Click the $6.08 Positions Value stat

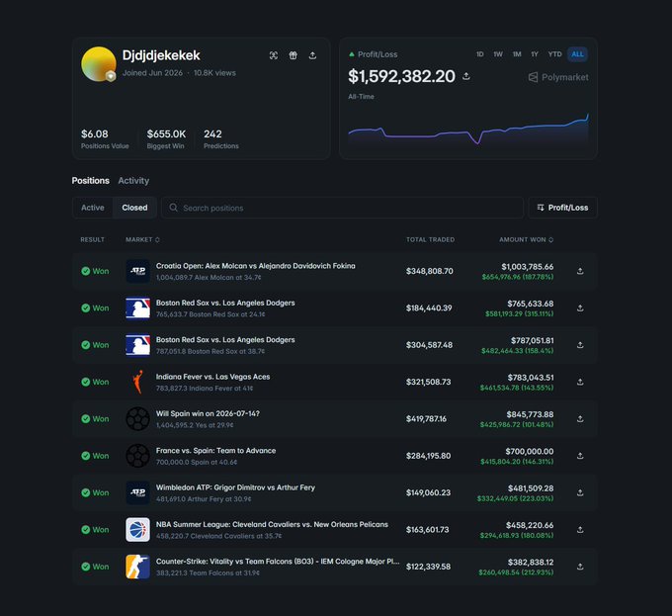click(x=105, y=138)
